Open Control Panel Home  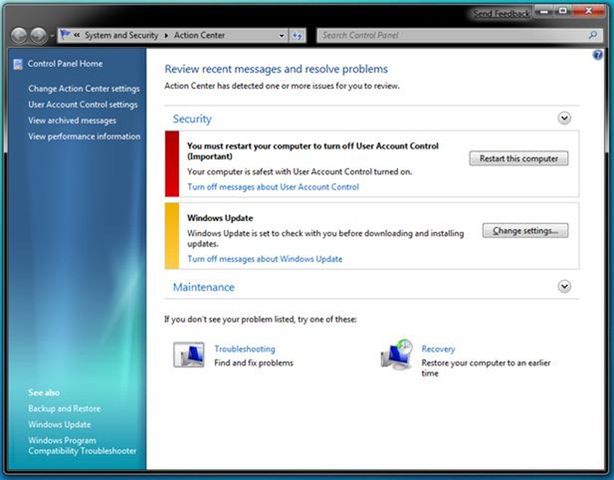(x=65, y=63)
